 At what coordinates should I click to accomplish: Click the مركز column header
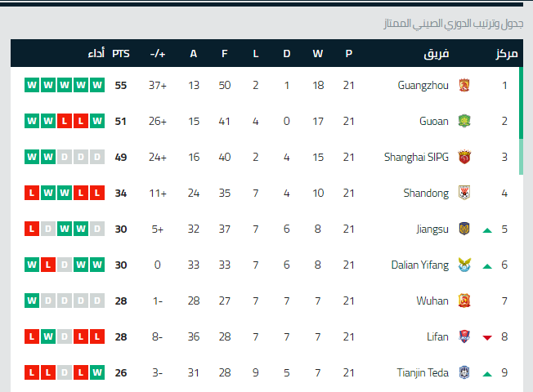506,54
